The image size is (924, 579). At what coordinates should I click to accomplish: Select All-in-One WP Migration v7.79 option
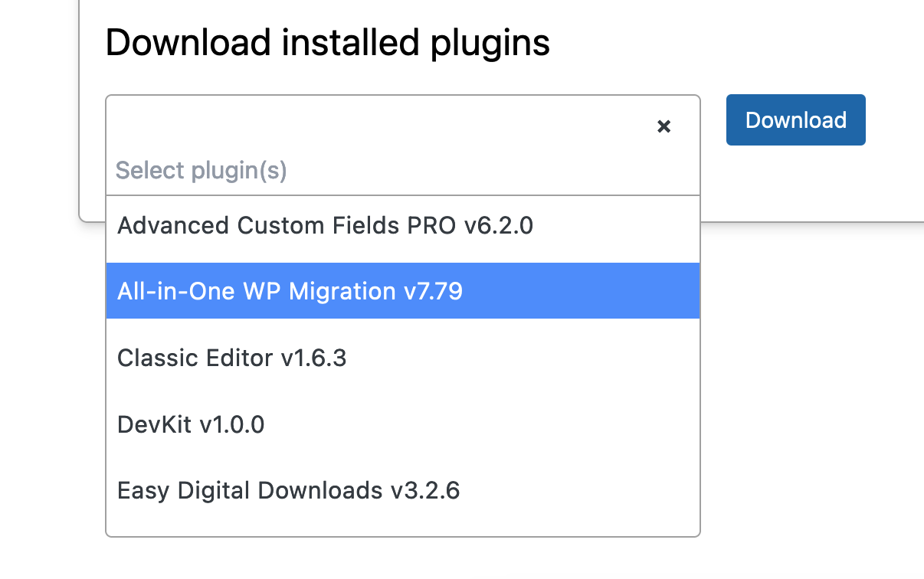(403, 291)
